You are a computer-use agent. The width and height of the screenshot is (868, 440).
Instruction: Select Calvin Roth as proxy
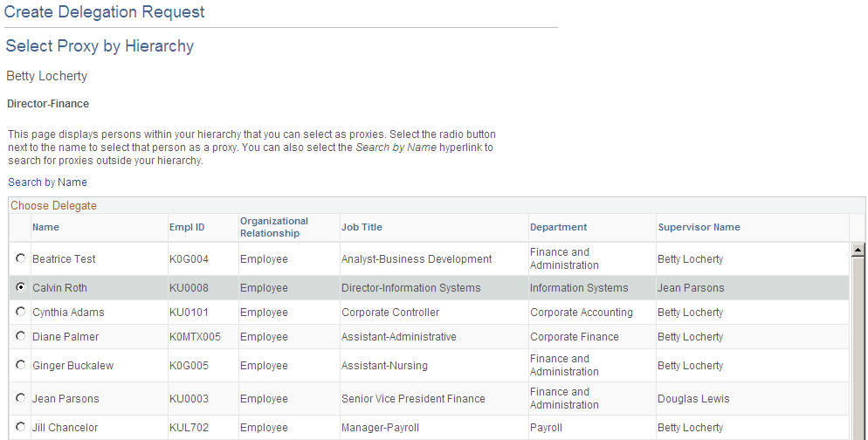[x=21, y=288]
